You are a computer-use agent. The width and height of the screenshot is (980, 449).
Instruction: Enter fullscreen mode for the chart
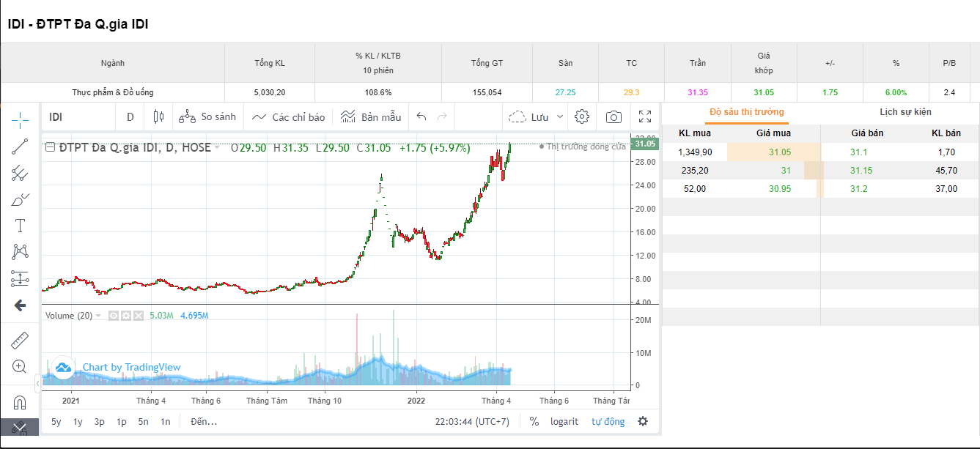(x=645, y=116)
